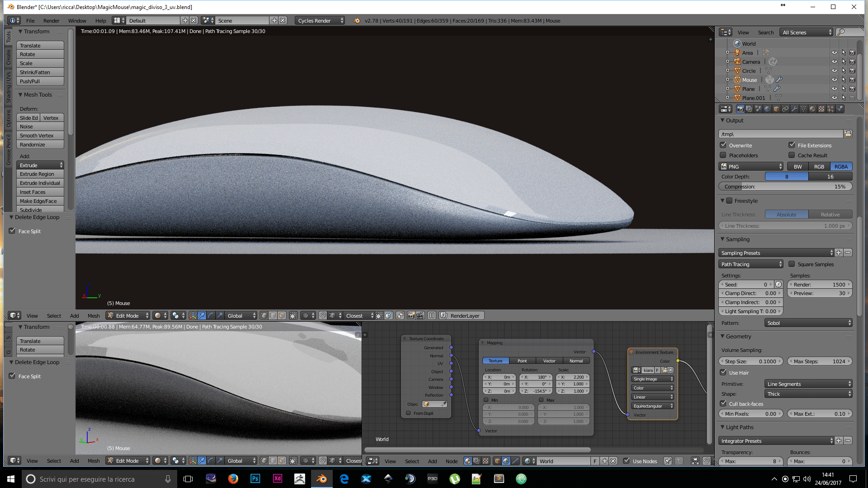Click the OpenGL render image icon in upper 3D view header
The image size is (868, 488).
(411, 315)
